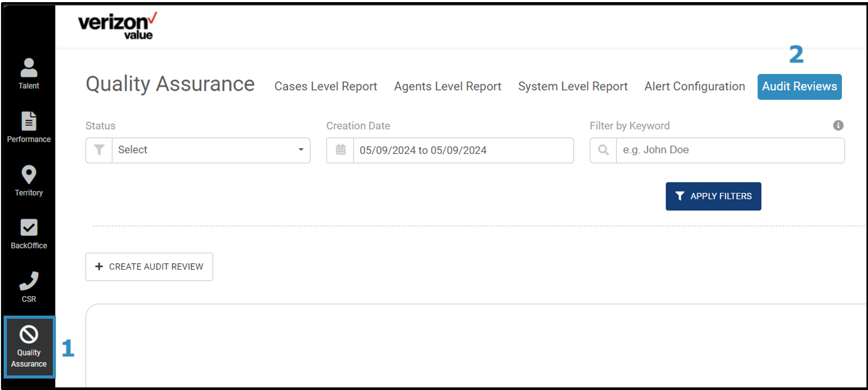Click the Quality Assurance sidebar icon
The height and width of the screenshot is (390, 868).
pos(29,346)
